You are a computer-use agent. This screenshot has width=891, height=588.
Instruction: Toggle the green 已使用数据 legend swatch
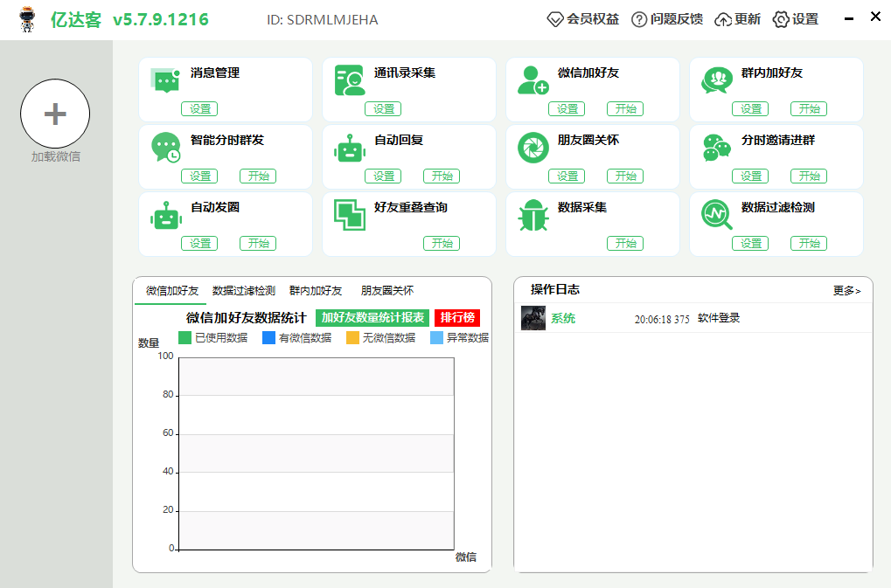[x=184, y=338]
